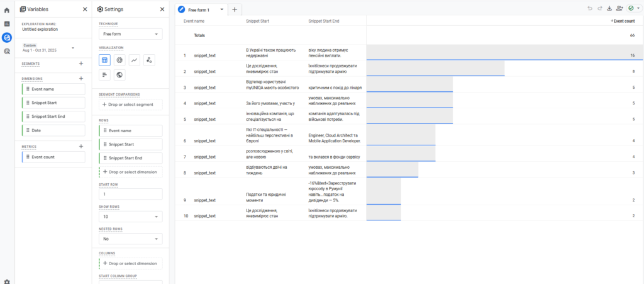Select the line chart visualization
This screenshot has width=644, height=284.
[134, 60]
